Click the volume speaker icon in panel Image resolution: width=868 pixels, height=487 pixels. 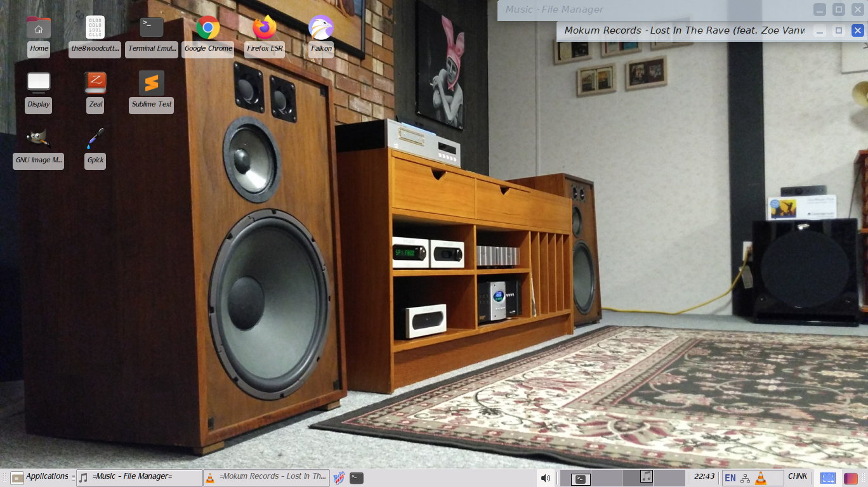click(x=545, y=477)
